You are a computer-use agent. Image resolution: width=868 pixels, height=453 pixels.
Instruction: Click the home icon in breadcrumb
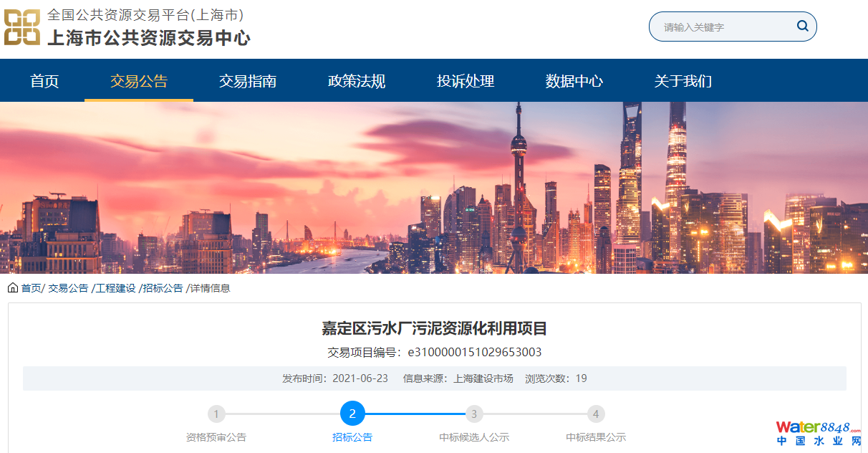(x=13, y=288)
